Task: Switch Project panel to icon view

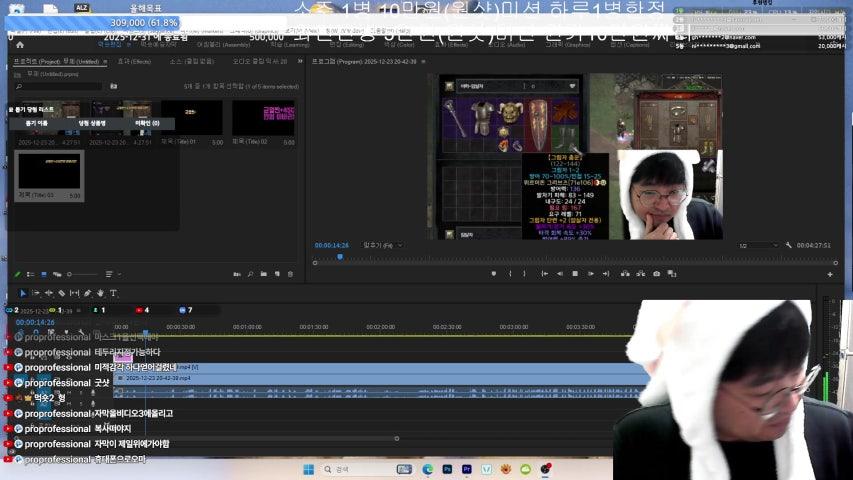Action: point(42,274)
